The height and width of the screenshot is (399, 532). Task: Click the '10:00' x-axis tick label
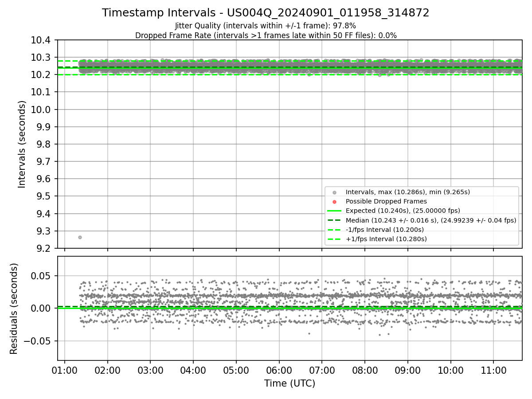point(450,370)
